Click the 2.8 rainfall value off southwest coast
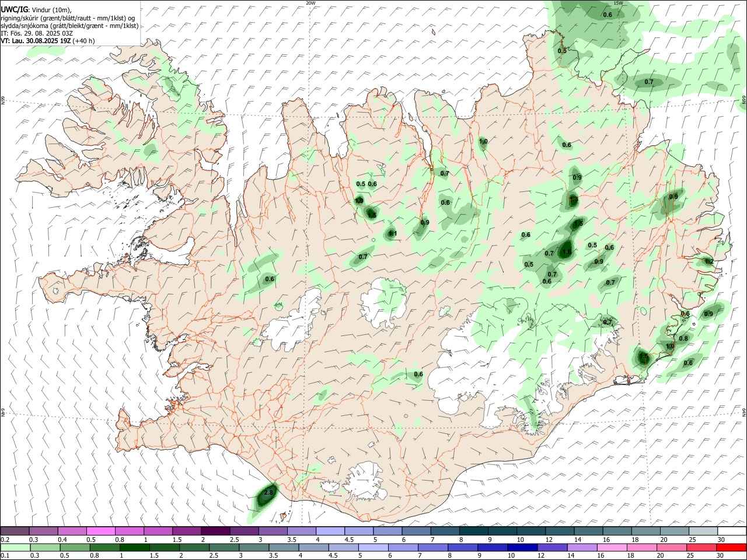Screen dimensions: 747x560 coord(268,492)
